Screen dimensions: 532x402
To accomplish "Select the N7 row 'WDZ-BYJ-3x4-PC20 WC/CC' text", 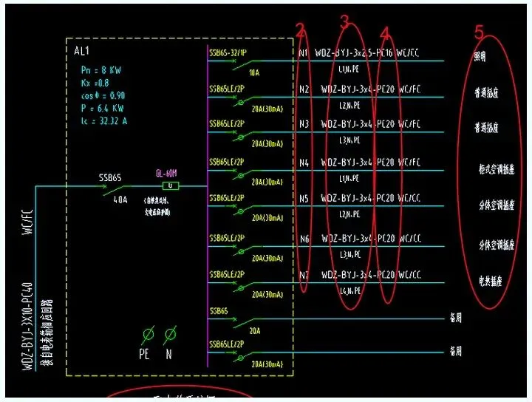I will pos(371,274).
